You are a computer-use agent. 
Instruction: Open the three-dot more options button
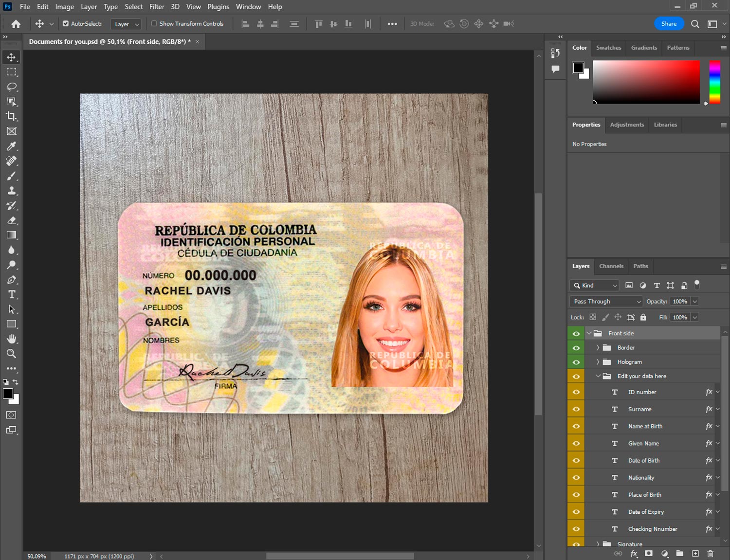click(392, 24)
